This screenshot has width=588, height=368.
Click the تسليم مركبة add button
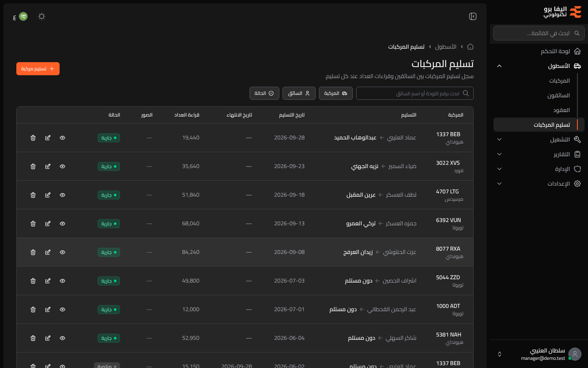pos(38,69)
